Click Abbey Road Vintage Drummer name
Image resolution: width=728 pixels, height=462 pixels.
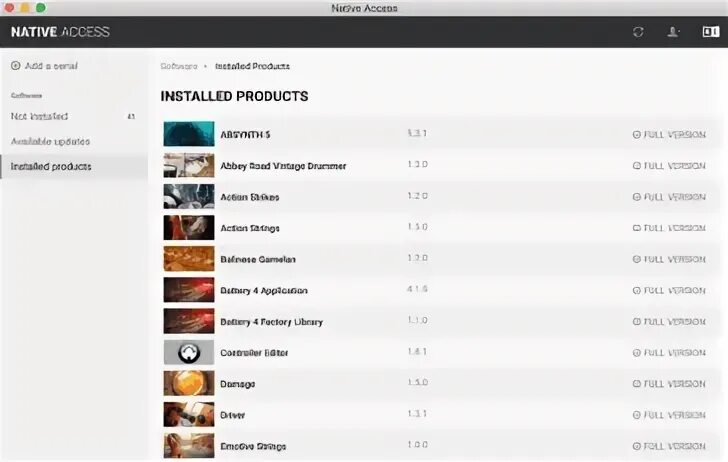(x=283, y=166)
